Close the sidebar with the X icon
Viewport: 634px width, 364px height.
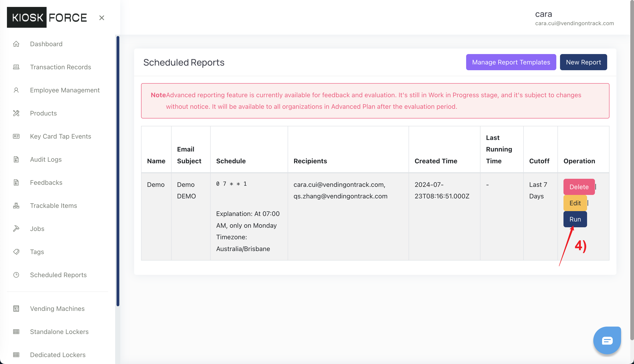tap(102, 18)
